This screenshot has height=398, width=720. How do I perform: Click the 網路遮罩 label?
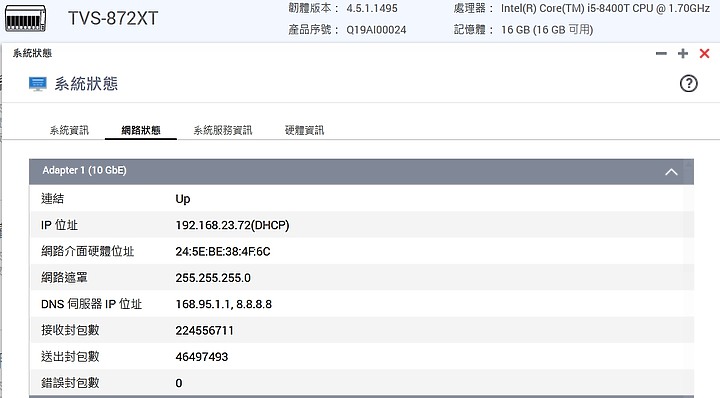tap(64, 278)
